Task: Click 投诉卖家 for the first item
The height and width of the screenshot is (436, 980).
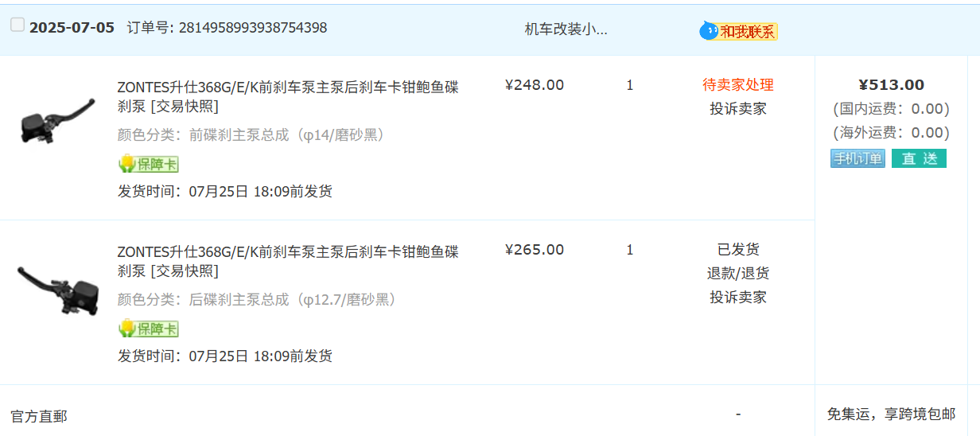Action: (x=738, y=109)
